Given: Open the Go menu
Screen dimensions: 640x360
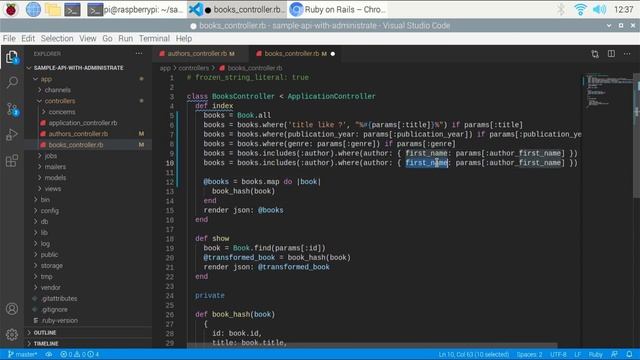Looking at the screenshot, I should pos(107,38).
